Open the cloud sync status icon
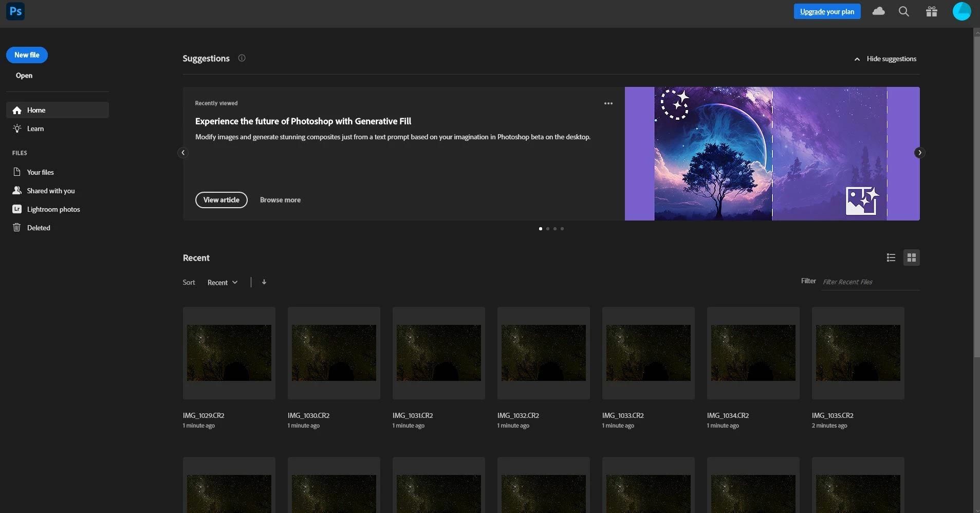The height and width of the screenshot is (513, 980). click(879, 11)
